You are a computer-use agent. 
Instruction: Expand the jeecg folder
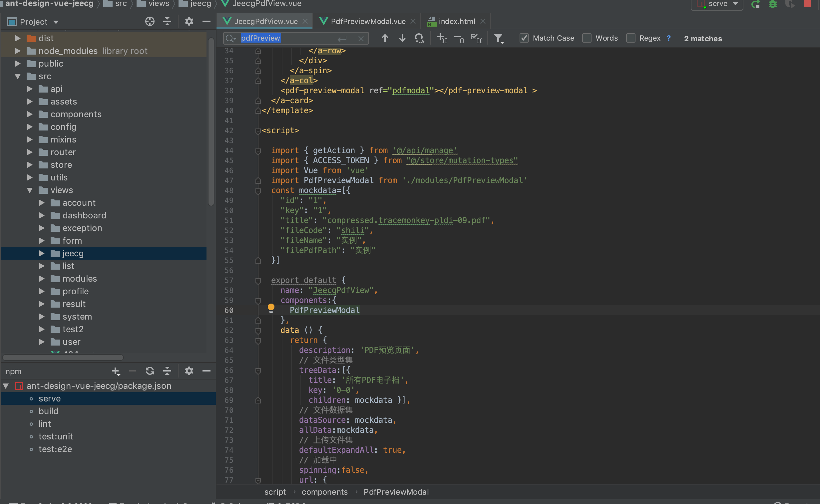(x=42, y=253)
